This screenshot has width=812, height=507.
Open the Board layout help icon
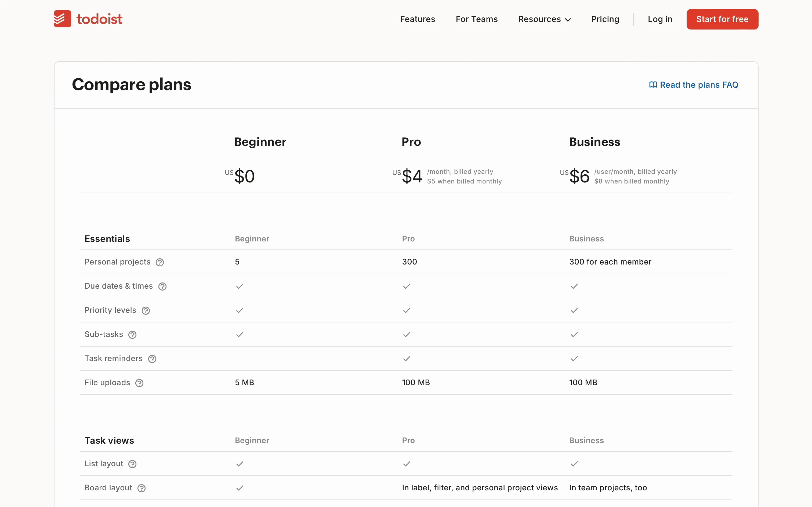click(142, 488)
